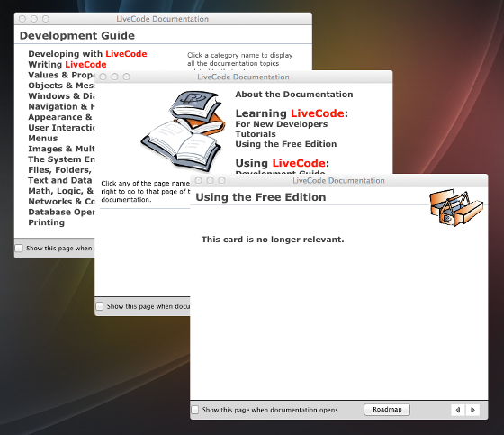Screen dimensions: 504x435
Task: Click 'Using LiveCode:' heading
Action: [283, 163]
